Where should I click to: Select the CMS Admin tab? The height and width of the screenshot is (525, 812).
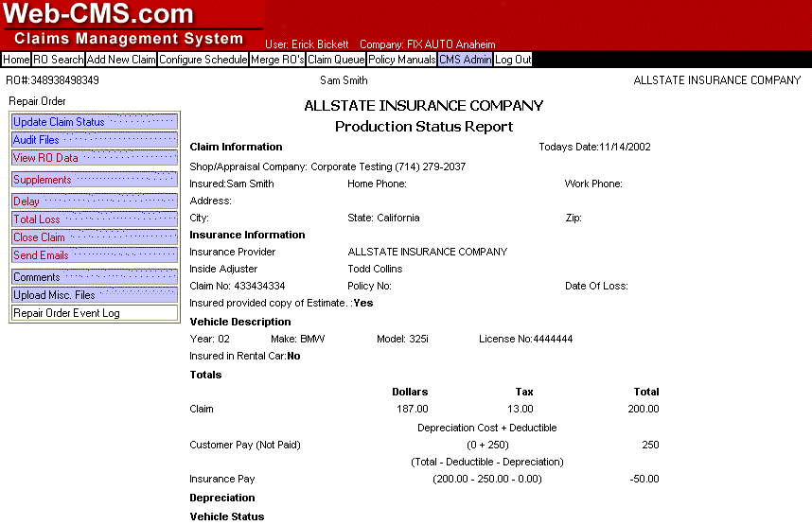pos(465,60)
